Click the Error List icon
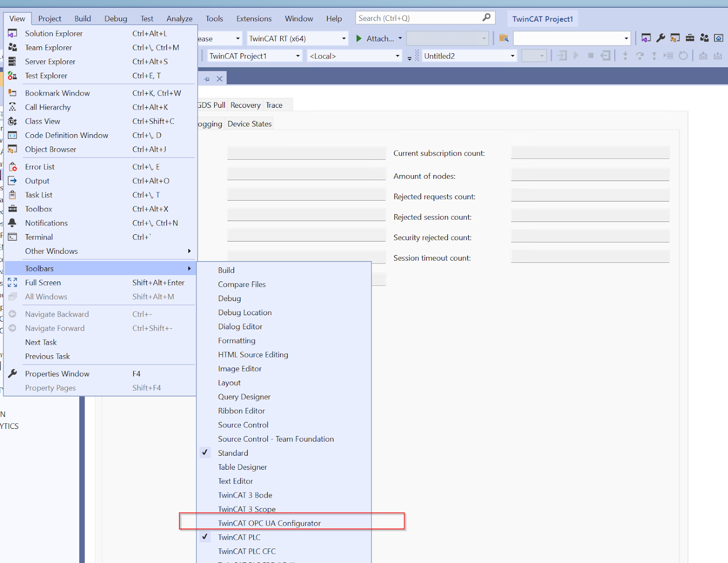728x563 pixels. (13, 166)
